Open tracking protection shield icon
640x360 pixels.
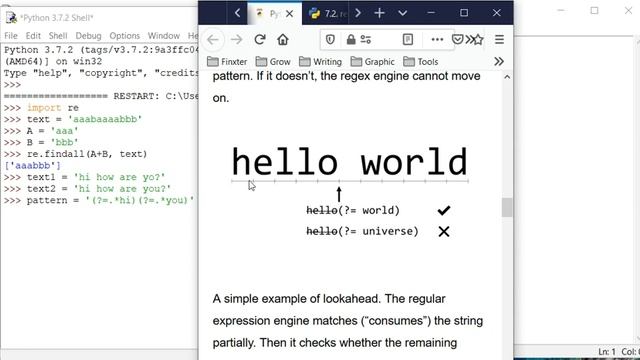pyautogui.click(x=330, y=40)
